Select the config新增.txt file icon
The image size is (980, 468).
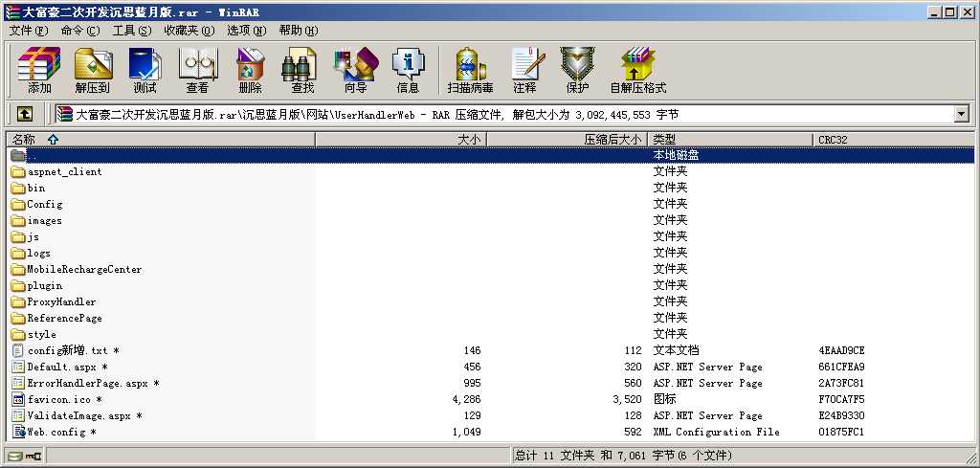(19, 350)
